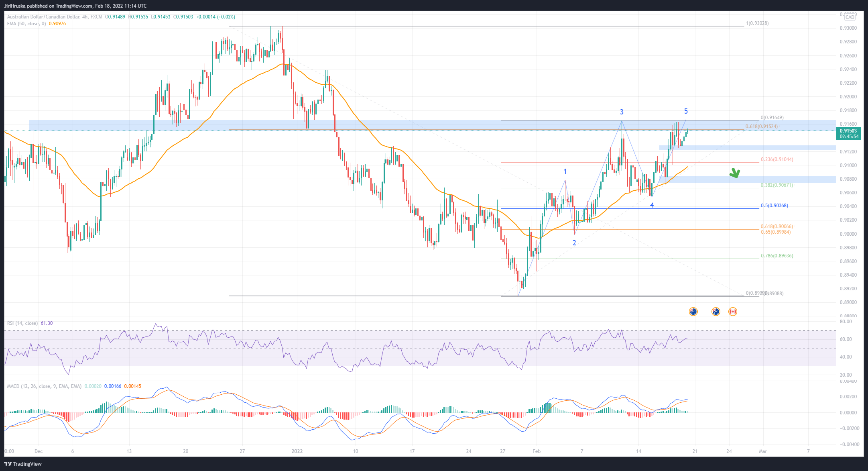The image size is (868, 471).
Task: Select Elliott wave label 4
Action: click(x=652, y=205)
